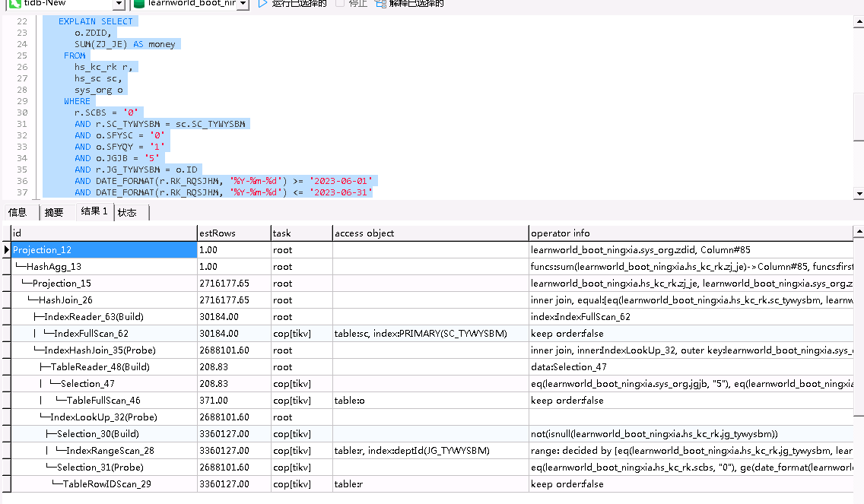
Task: Open the 状态 tab
Action: click(128, 212)
